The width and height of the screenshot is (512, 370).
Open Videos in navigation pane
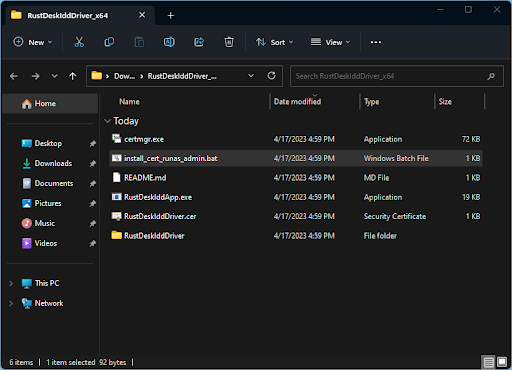[46, 243]
